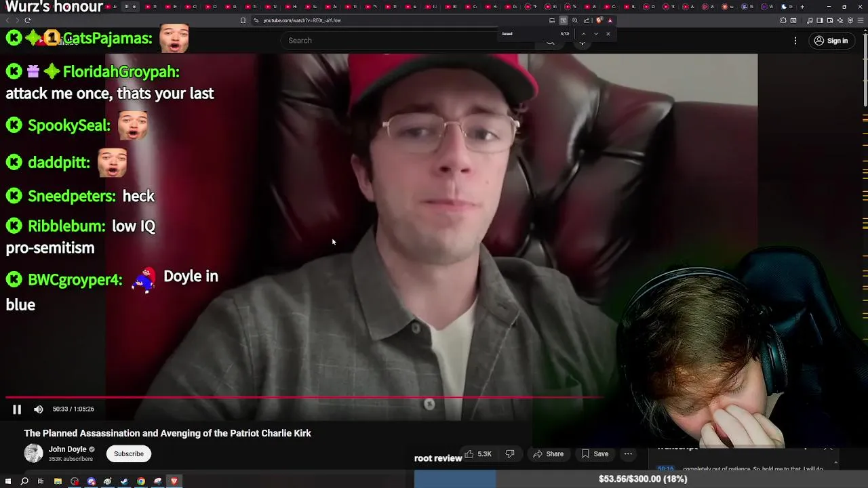The height and width of the screenshot is (488, 868).
Task: Click the zoom magnifier in address bar
Action: 575,20
